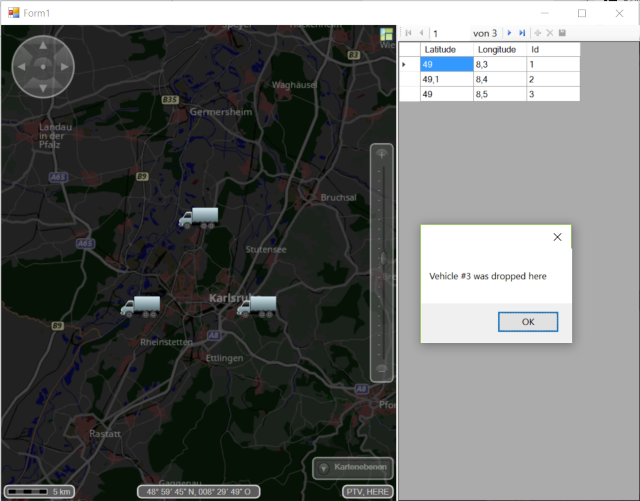Select the truck near Stutensee
640x501 pixels.
click(199, 218)
